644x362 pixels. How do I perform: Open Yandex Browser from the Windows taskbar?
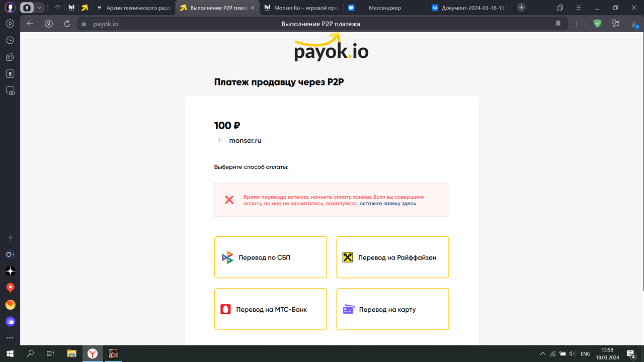(93, 354)
